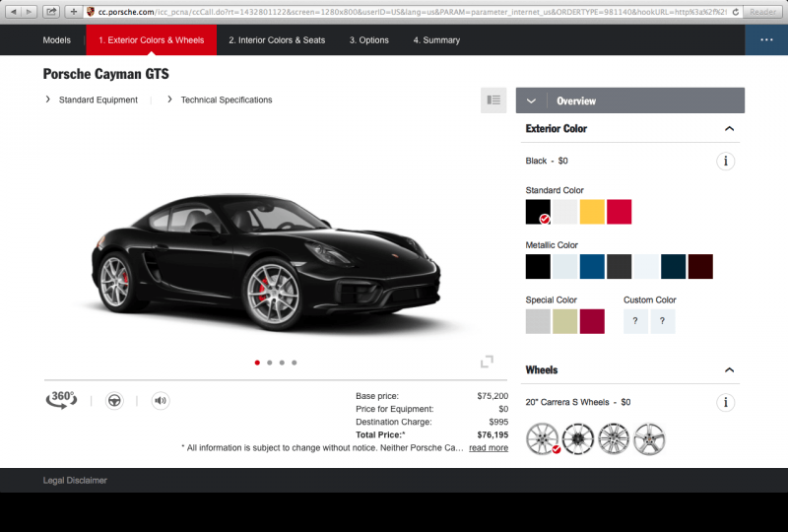Click the read more link
Viewport: 788px width, 532px height.
coord(489,447)
